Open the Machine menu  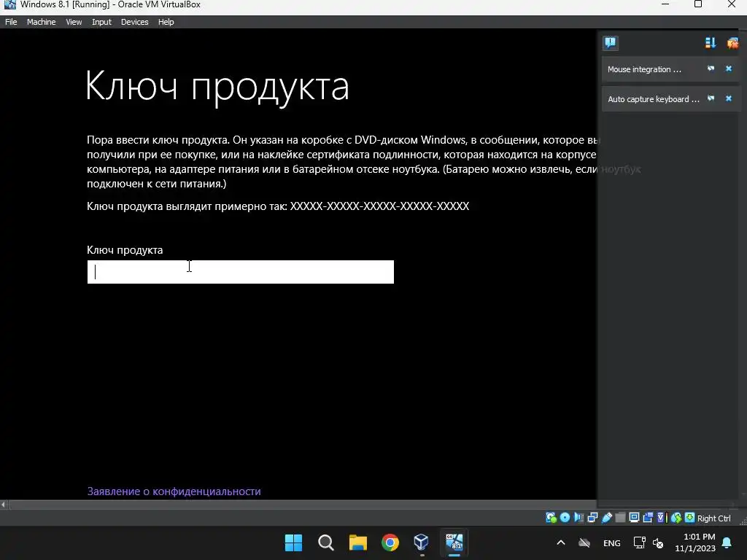pyautogui.click(x=41, y=22)
